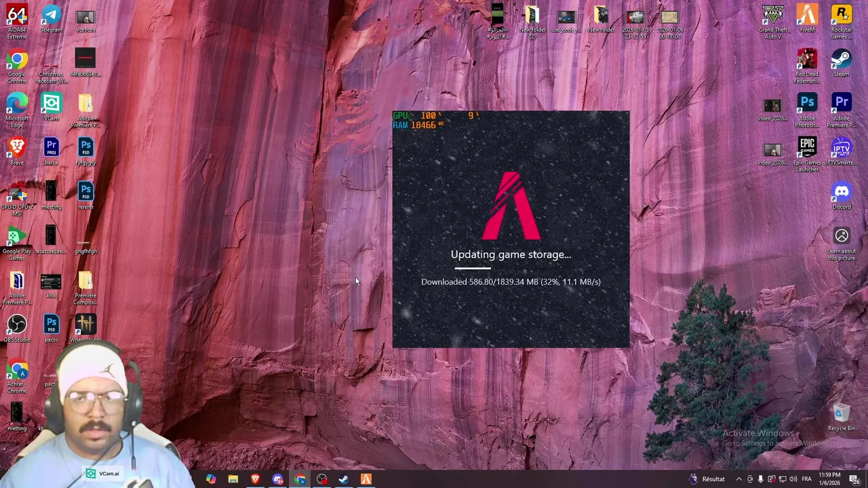Click the FiveM logo in updater window
The width and height of the screenshot is (868, 488).
point(511,206)
